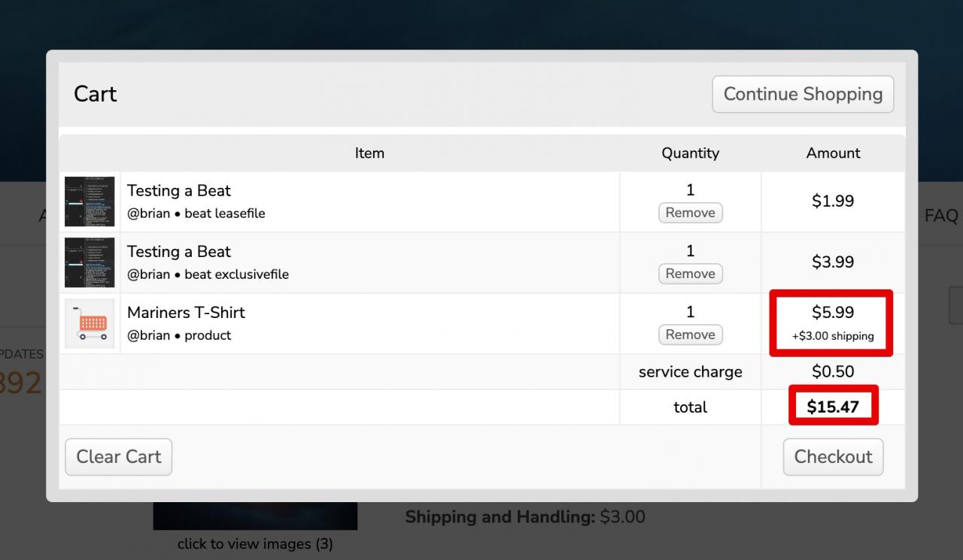Screen dimensions: 963x560
Task: Click the Amount column header
Action: (833, 153)
